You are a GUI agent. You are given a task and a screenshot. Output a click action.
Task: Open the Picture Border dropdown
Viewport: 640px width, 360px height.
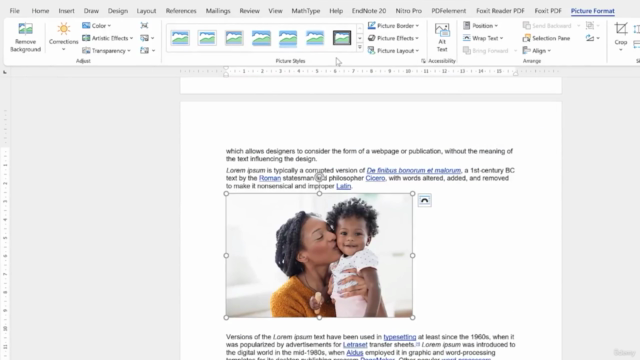(393, 25)
